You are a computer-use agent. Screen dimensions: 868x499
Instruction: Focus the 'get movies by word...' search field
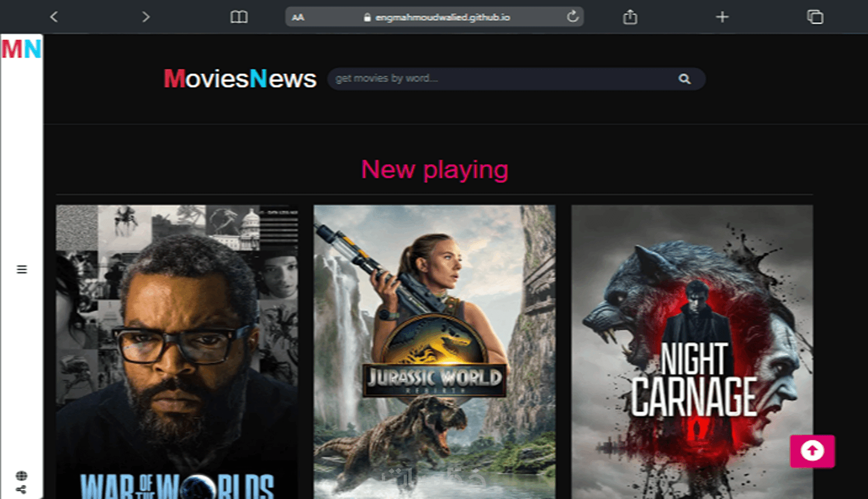(516, 79)
